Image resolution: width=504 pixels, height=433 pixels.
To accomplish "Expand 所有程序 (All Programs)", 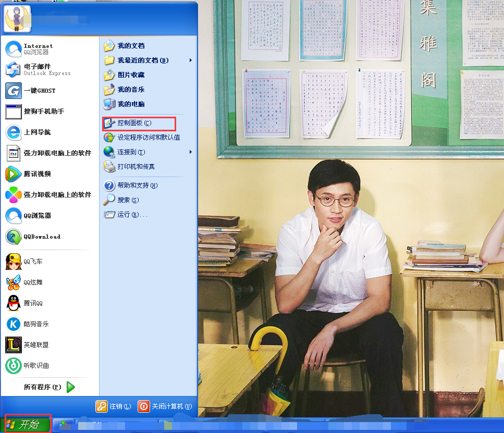I will tap(50, 387).
